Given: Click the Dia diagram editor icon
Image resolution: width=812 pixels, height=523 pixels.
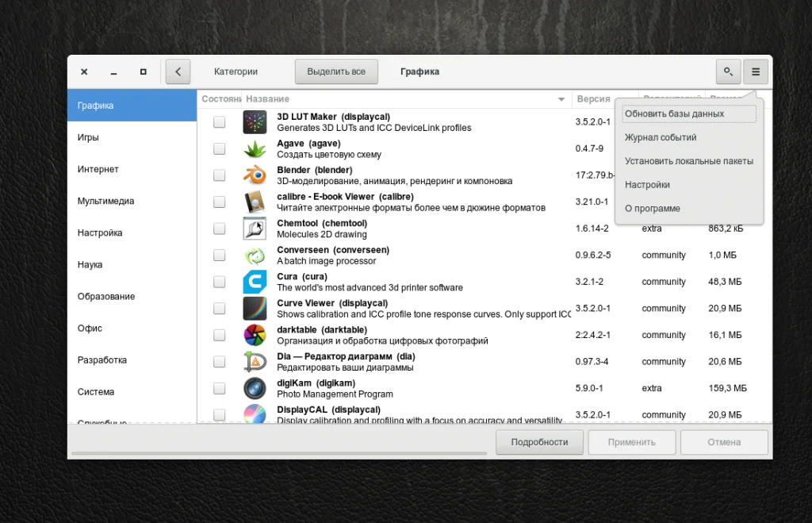Looking at the screenshot, I should [x=255, y=362].
